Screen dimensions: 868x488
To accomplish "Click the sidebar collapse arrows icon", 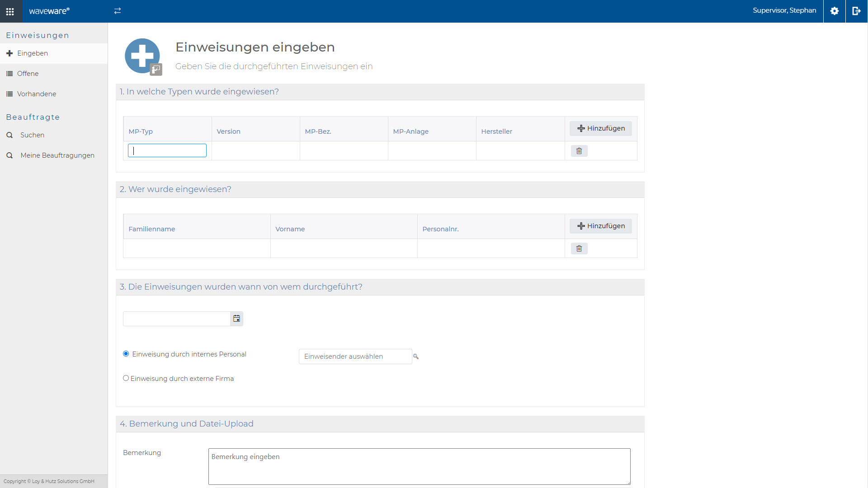I will [x=118, y=11].
